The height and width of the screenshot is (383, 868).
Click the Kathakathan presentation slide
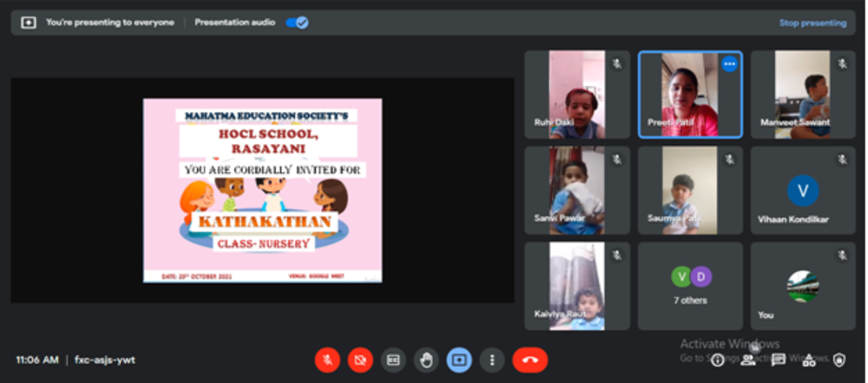(x=262, y=190)
